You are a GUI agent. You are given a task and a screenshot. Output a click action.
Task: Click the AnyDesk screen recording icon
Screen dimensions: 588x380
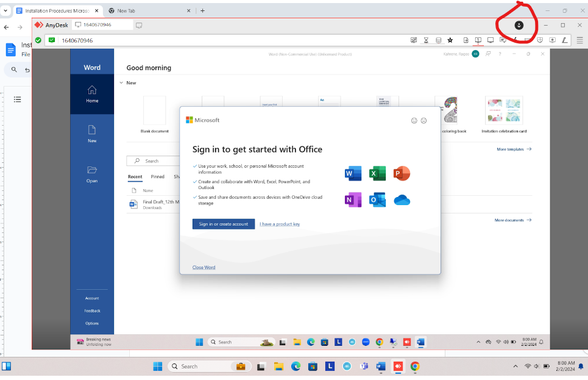(x=553, y=40)
